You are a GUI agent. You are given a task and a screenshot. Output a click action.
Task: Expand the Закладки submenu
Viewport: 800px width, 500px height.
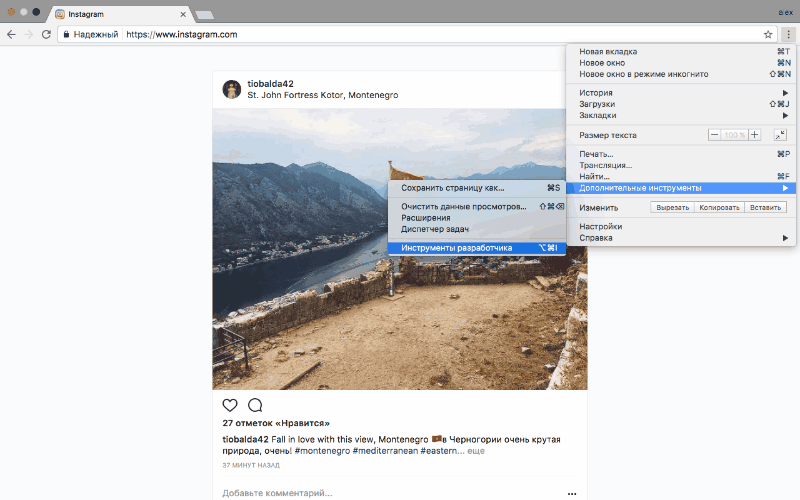(681, 115)
